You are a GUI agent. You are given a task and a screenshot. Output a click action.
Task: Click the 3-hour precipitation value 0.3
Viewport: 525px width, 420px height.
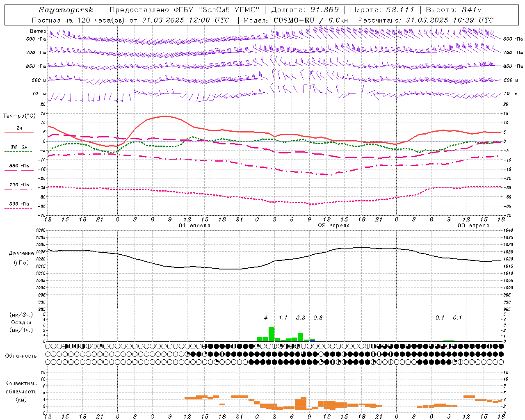click(318, 318)
